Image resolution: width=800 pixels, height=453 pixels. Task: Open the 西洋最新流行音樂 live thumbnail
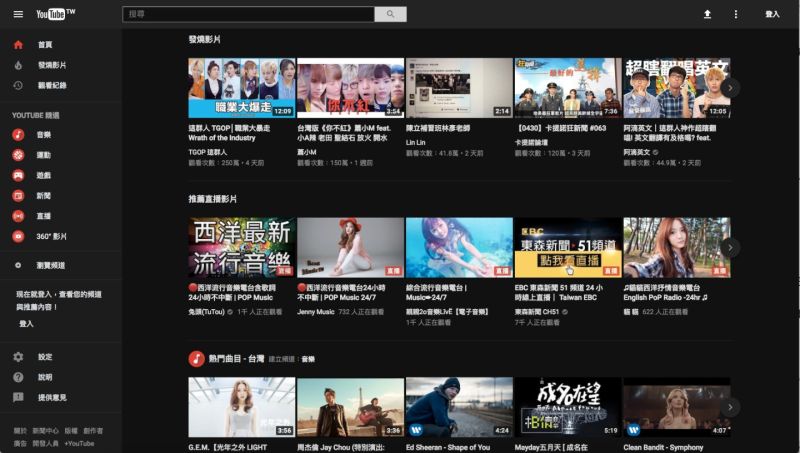(x=242, y=247)
